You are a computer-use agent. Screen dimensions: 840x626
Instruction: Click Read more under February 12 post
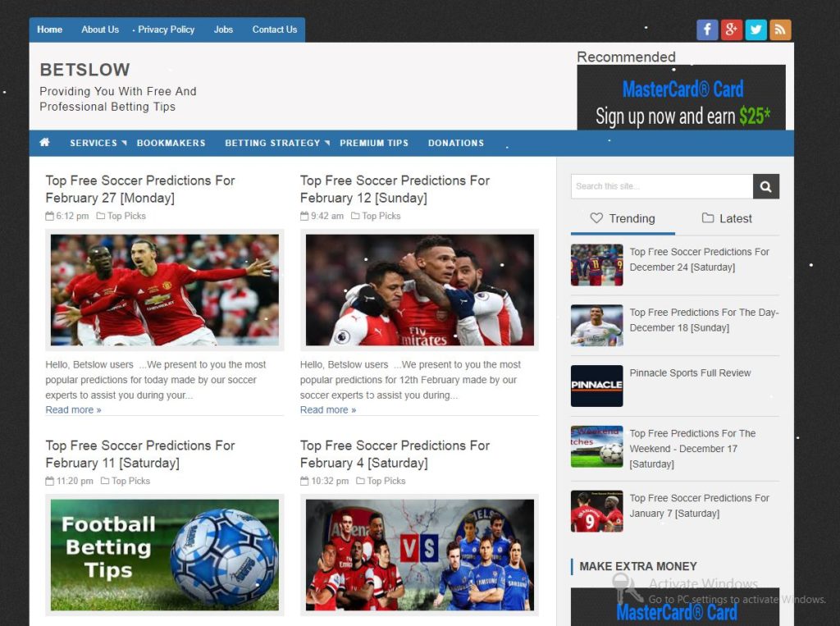pos(328,409)
